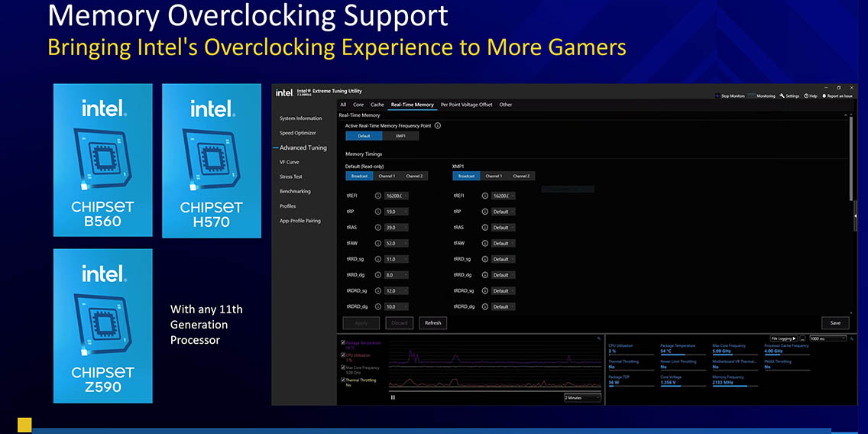The height and width of the screenshot is (434, 868).
Task: Click the File Logging button
Action: (x=783, y=338)
